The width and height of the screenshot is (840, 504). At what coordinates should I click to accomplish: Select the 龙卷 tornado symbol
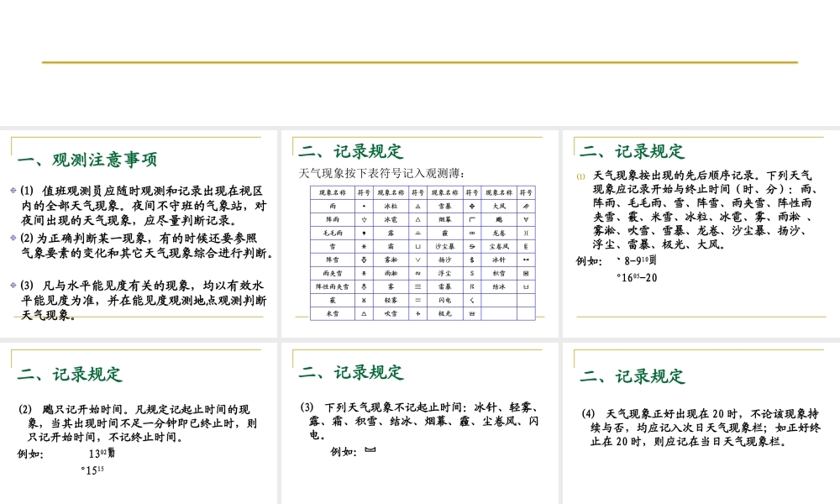526,233
